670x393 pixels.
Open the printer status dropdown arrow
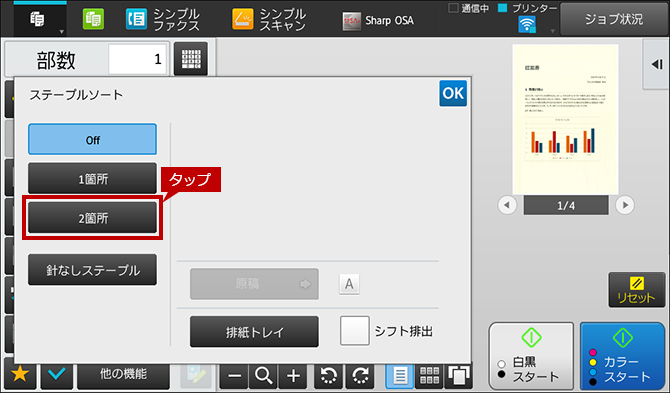(x=552, y=31)
